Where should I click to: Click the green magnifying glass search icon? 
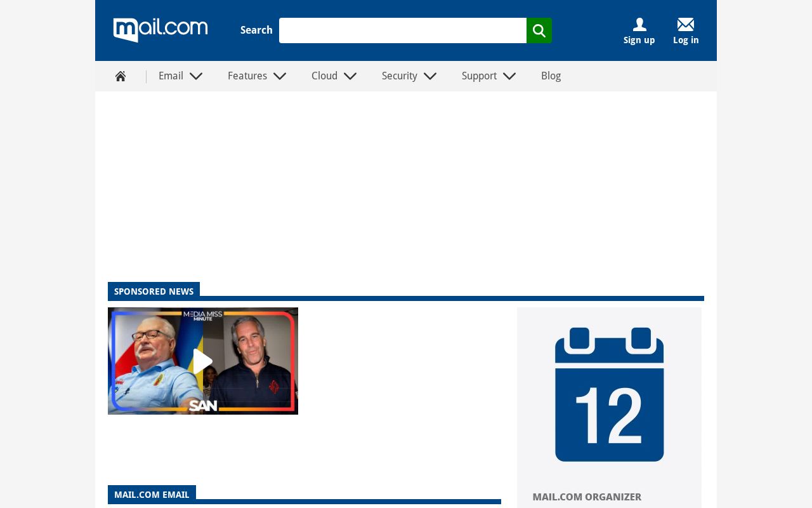click(539, 30)
